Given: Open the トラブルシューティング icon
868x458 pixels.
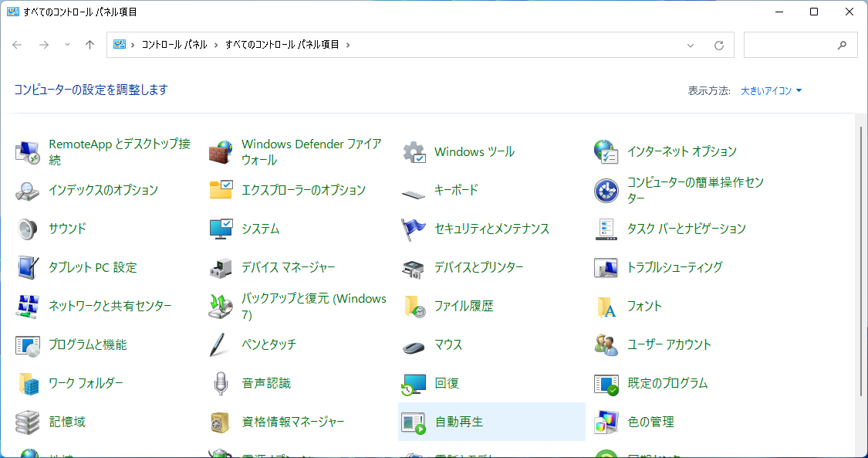Looking at the screenshot, I should point(606,267).
